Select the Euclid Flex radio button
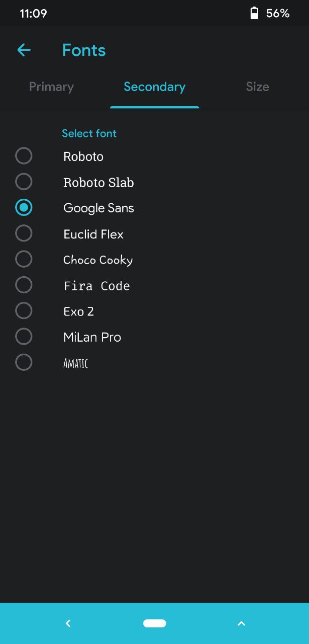 coord(24,233)
